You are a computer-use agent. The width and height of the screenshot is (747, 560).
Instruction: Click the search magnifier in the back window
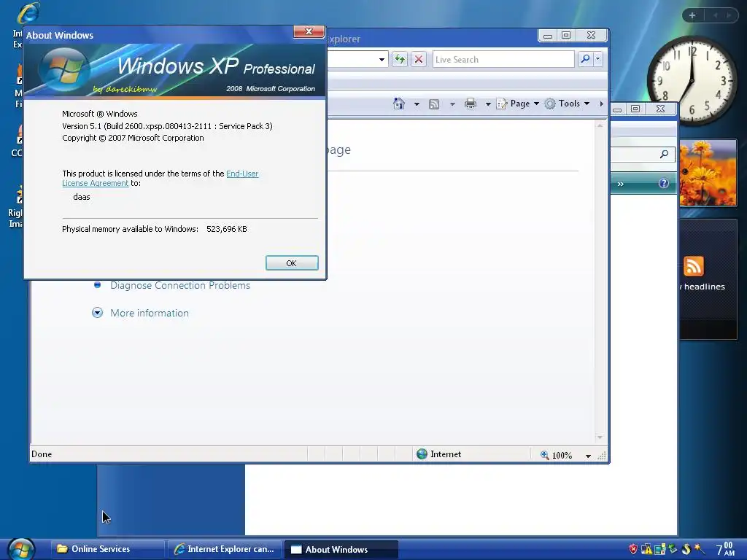(x=664, y=154)
